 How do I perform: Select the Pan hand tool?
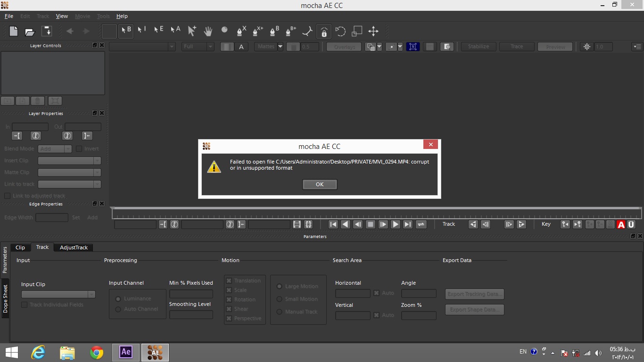208,31
